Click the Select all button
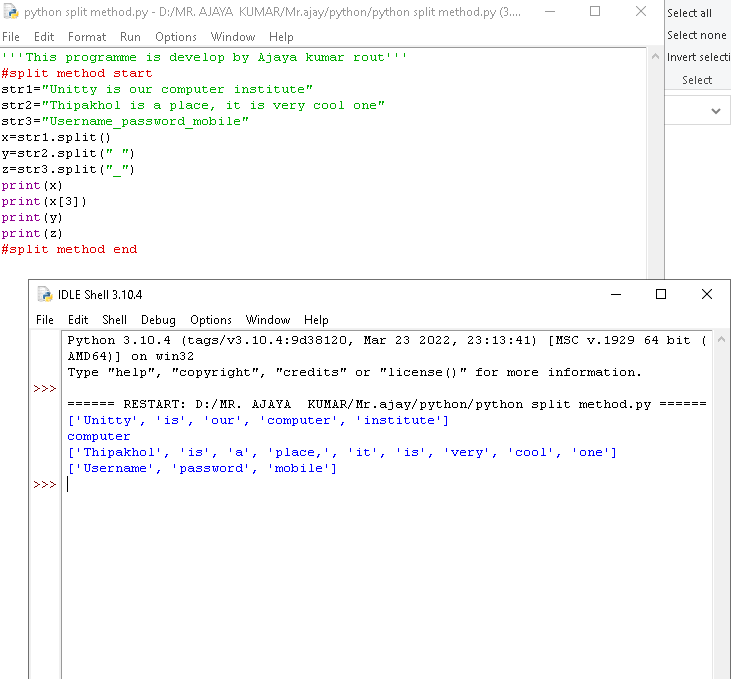This screenshot has width=731, height=679. pyautogui.click(x=689, y=13)
